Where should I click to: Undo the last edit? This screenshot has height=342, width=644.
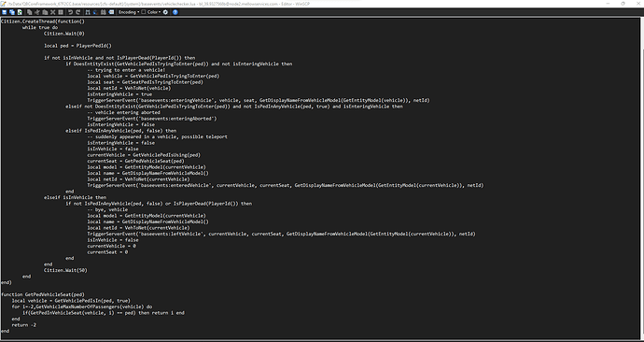70,12
